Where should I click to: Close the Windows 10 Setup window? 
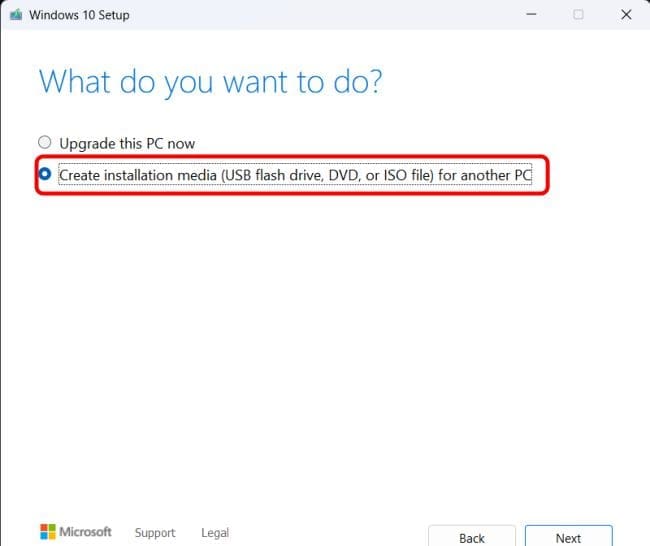coord(626,15)
